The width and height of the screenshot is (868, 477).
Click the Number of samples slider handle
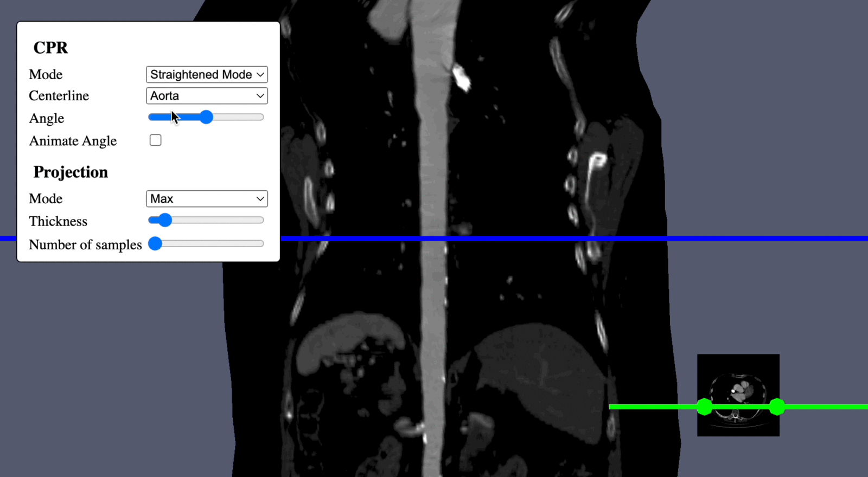(x=155, y=243)
